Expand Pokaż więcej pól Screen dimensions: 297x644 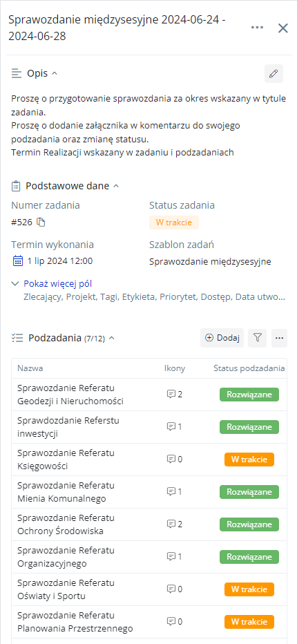(57, 283)
